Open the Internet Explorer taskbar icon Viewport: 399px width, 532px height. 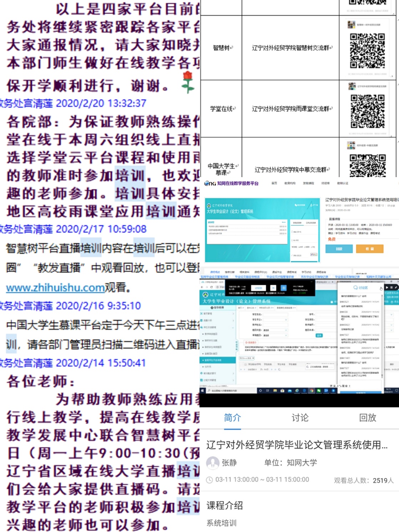pyautogui.click(x=297, y=391)
